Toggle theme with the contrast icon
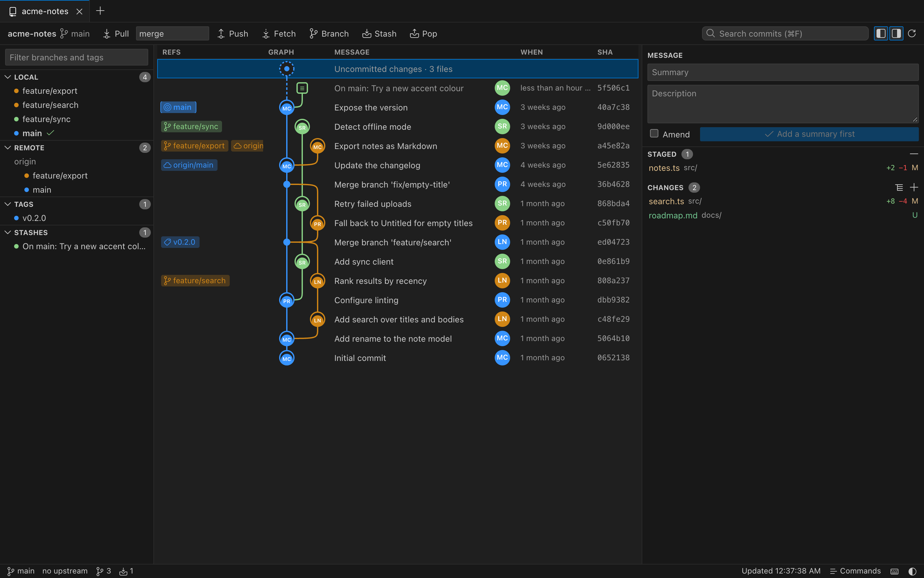The height and width of the screenshot is (578, 924). click(912, 571)
